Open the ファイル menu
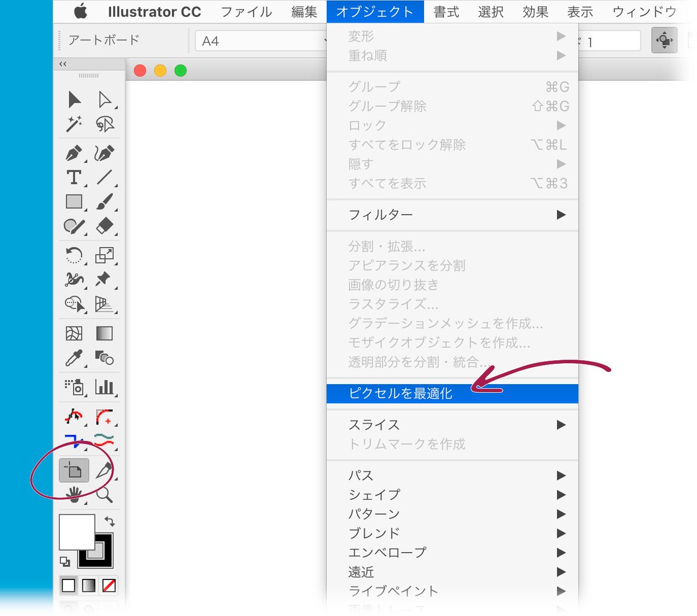Image resolution: width=697 pixels, height=616 pixels. pos(247,12)
